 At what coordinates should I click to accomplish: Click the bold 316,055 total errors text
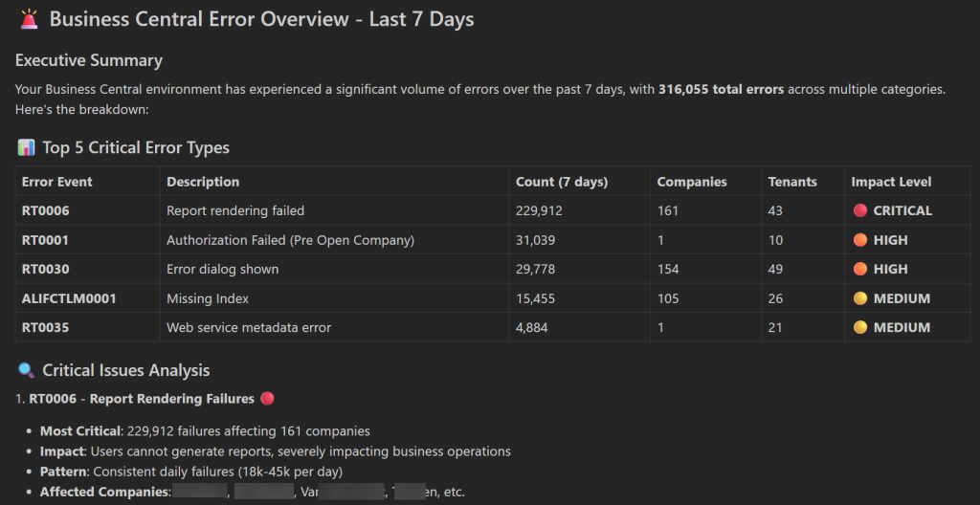(721, 89)
